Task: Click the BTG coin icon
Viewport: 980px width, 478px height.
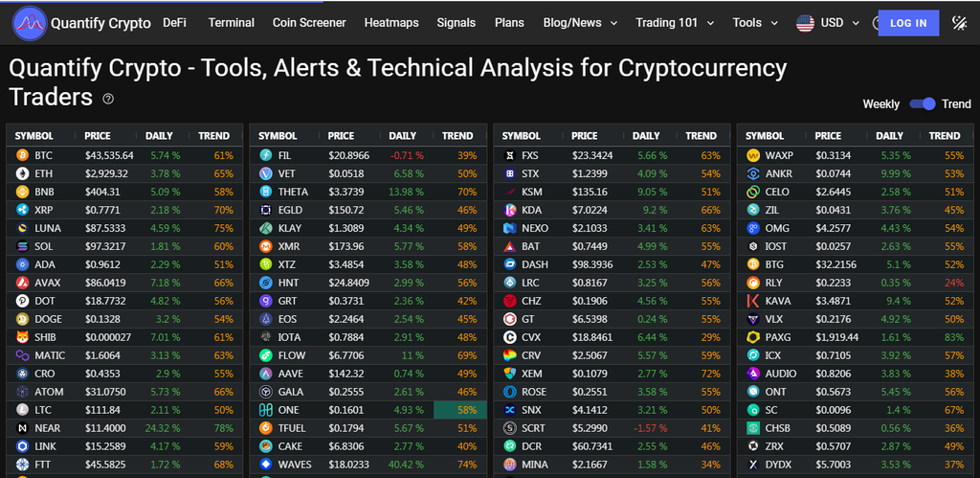Action: (754, 264)
